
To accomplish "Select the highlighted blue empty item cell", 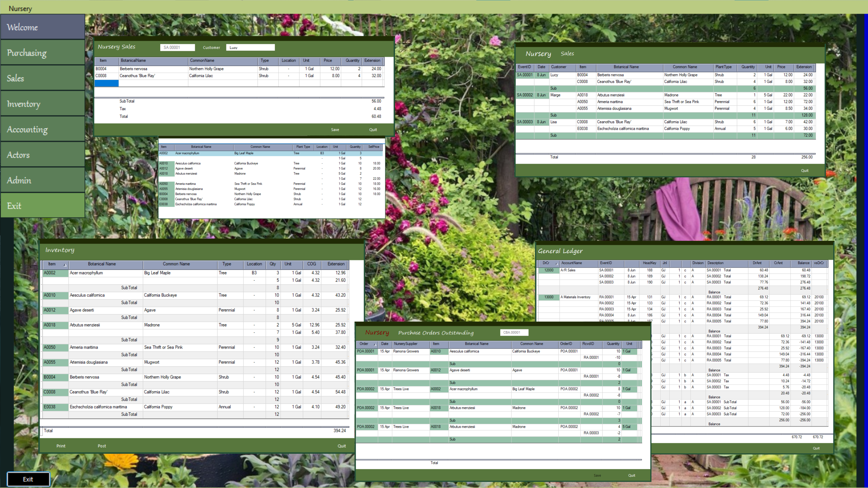I will point(106,83).
